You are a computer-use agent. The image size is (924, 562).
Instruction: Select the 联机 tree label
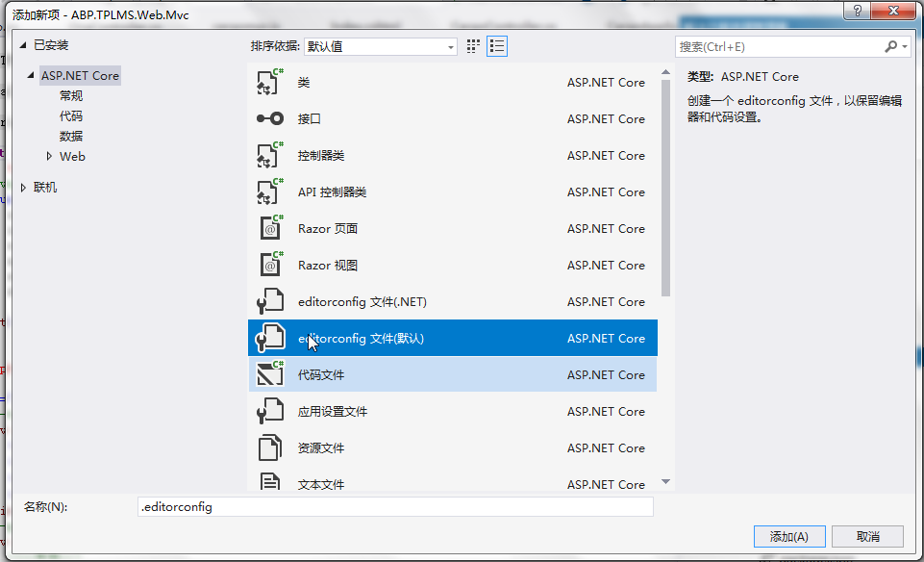[x=45, y=188]
